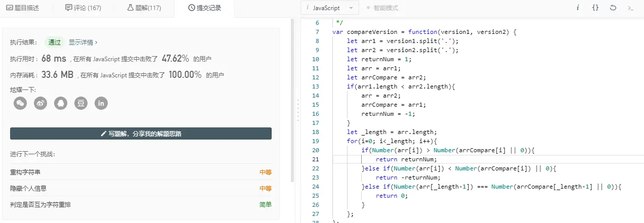644x223 pixels.
Task: Click the code line 'return -returnNum;'
Action: pos(408,177)
